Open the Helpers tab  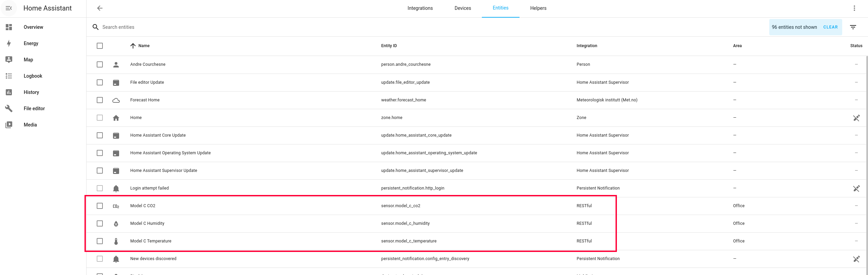(x=538, y=8)
